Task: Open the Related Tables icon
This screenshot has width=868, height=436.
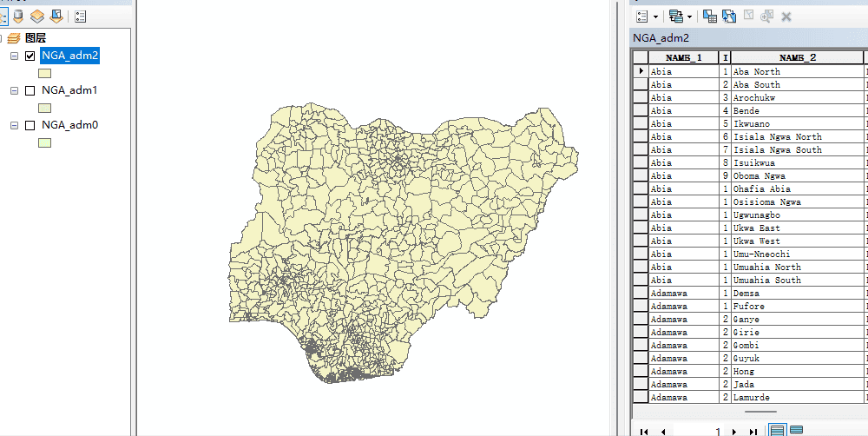Action: 675,17
